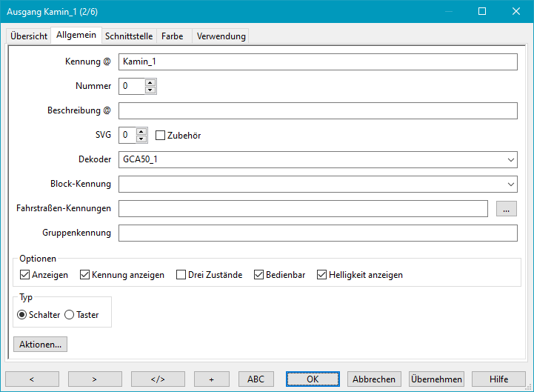The image size is (534, 392).
Task: Click the ABC button
Action: 256,379
